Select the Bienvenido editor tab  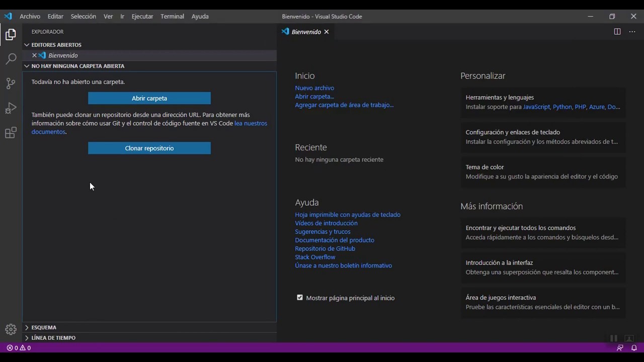tap(306, 32)
